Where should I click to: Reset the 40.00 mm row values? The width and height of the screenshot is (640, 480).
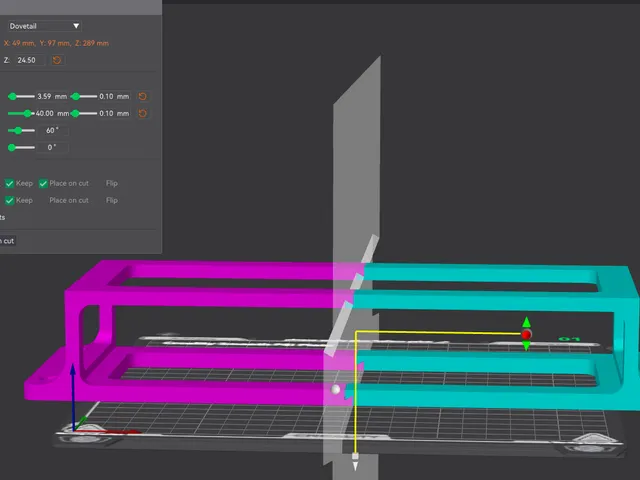click(x=142, y=113)
